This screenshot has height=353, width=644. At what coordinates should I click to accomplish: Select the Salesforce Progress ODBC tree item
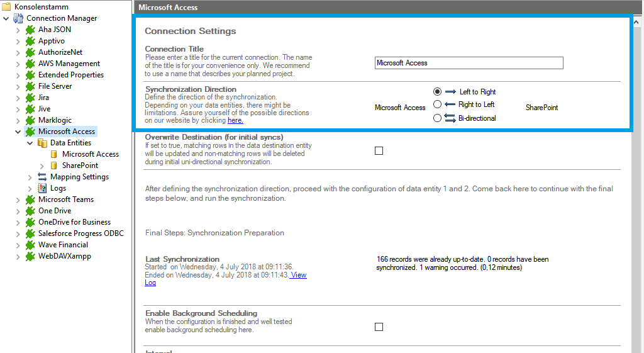[x=81, y=233]
